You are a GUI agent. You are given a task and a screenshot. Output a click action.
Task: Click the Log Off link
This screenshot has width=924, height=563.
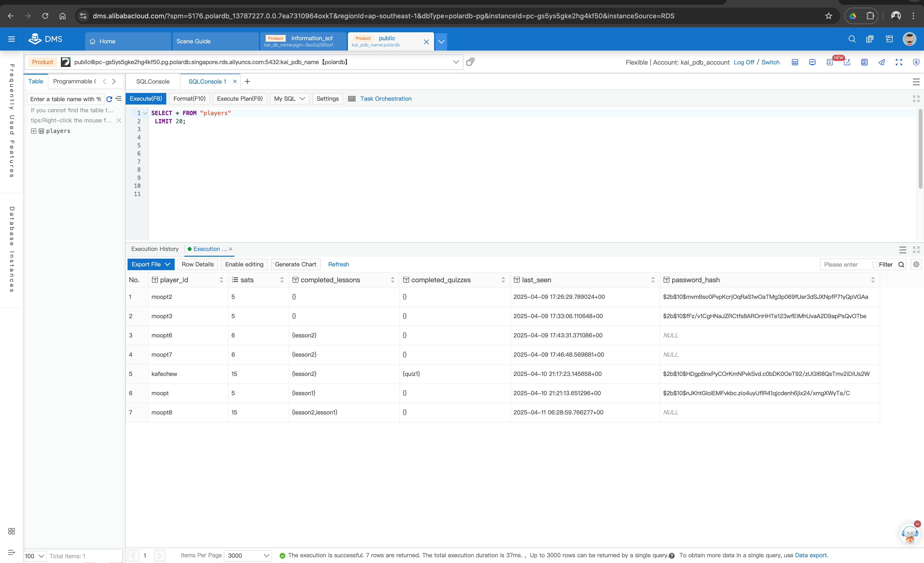pyautogui.click(x=744, y=62)
